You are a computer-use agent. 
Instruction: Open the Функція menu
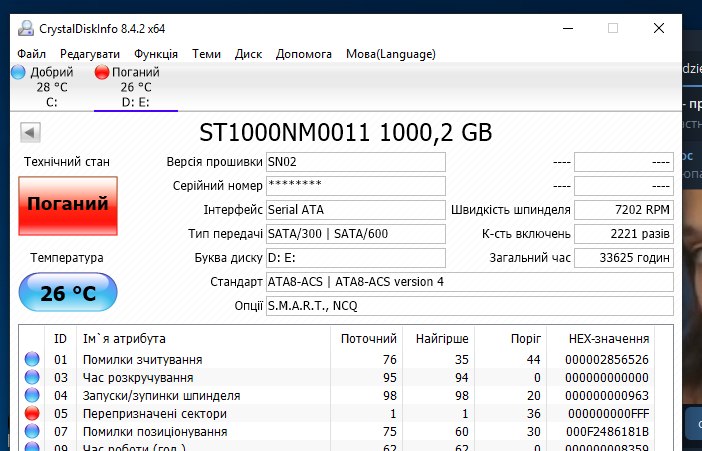tap(156, 54)
